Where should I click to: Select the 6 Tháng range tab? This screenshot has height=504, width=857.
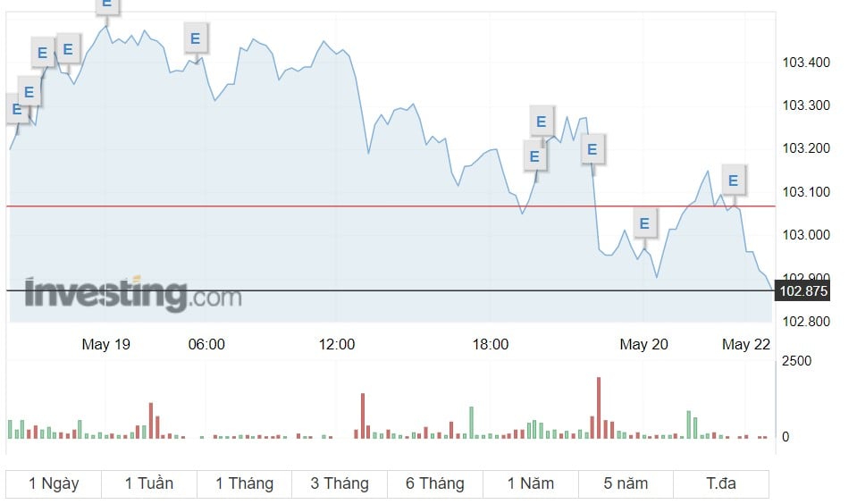tap(435, 483)
